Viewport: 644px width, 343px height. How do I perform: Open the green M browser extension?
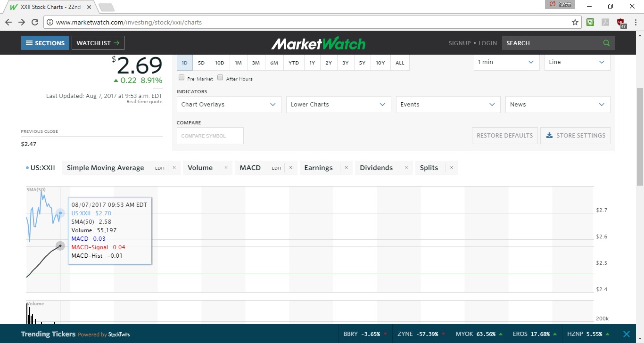coord(590,22)
